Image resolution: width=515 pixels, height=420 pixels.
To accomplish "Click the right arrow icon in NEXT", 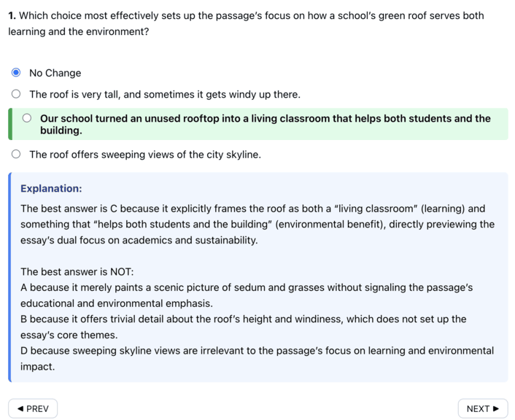I will [x=496, y=408].
